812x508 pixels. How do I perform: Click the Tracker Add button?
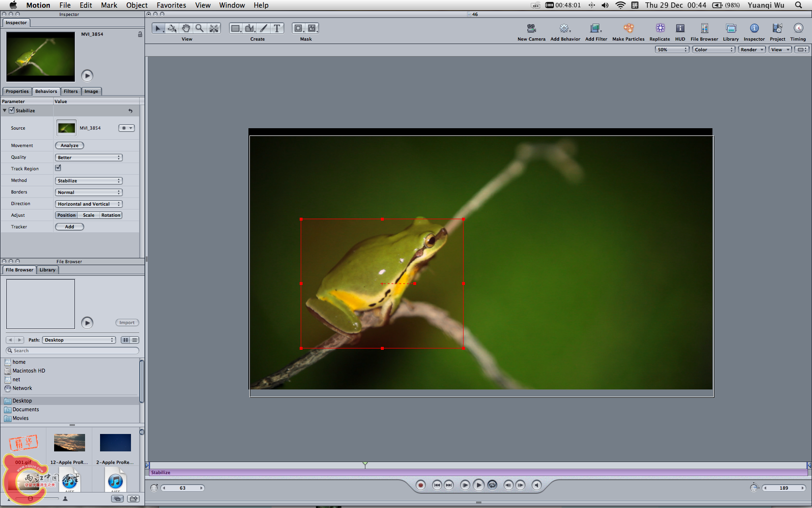70,227
